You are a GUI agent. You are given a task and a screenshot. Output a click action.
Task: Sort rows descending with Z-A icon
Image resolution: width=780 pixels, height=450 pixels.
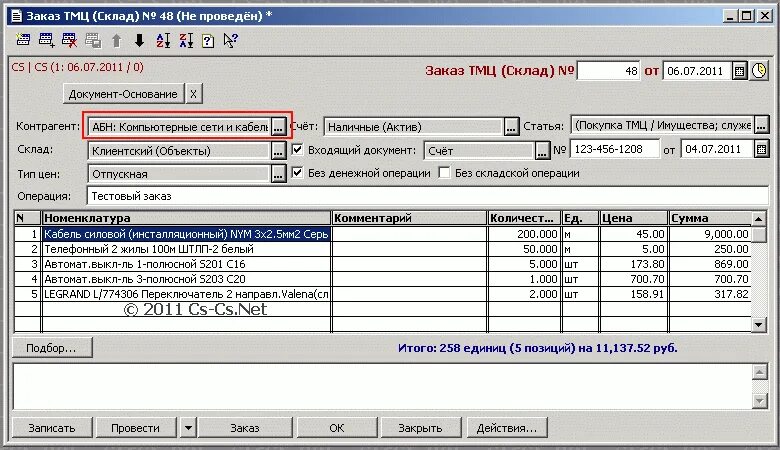coord(186,40)
